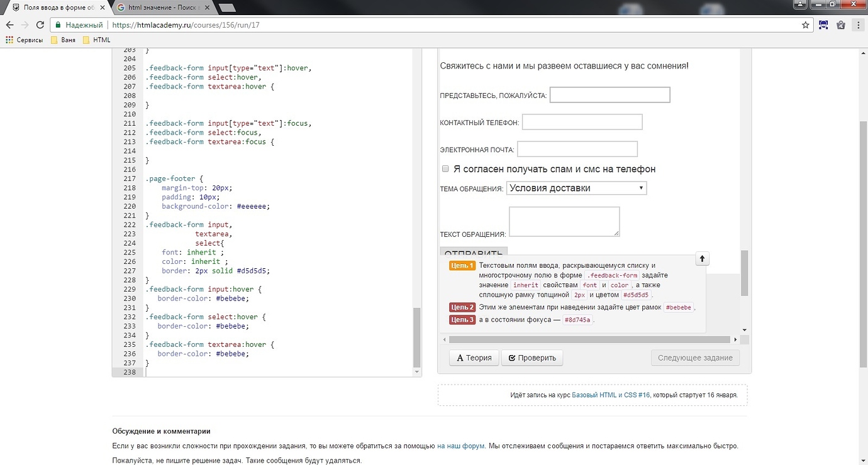The width and height of the screenshot is (868, 465).
Task: Open the shopping bag extension icon
Action: pos(841,25)
